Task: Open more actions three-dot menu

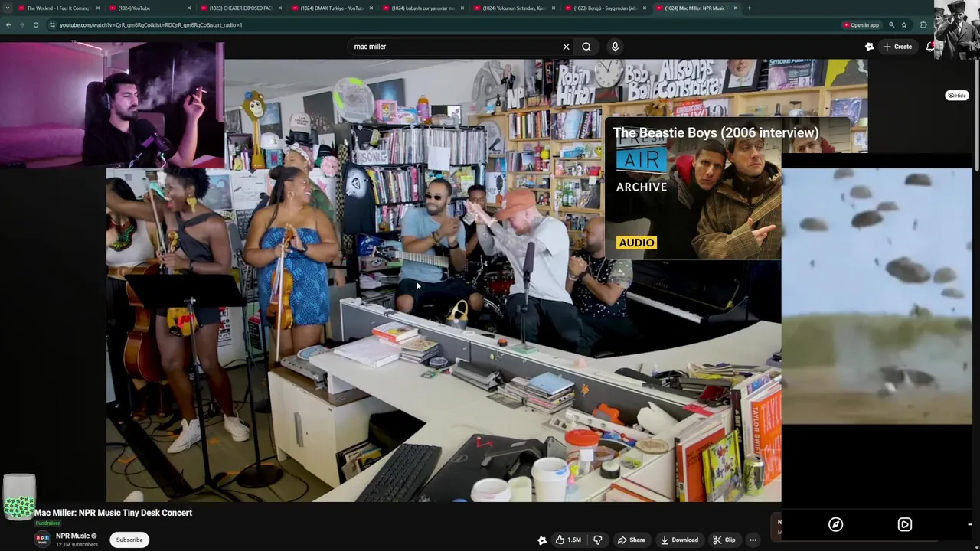Action: pos(753,540)
